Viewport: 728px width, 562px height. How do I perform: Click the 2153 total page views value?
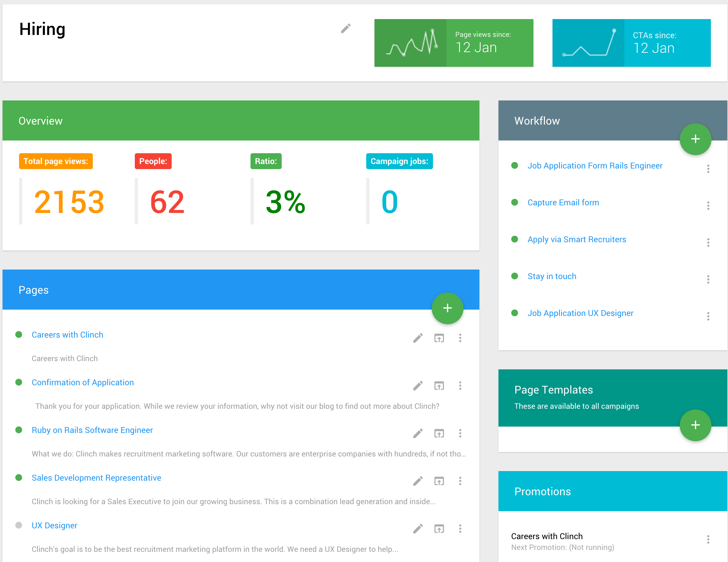(69, 202)
